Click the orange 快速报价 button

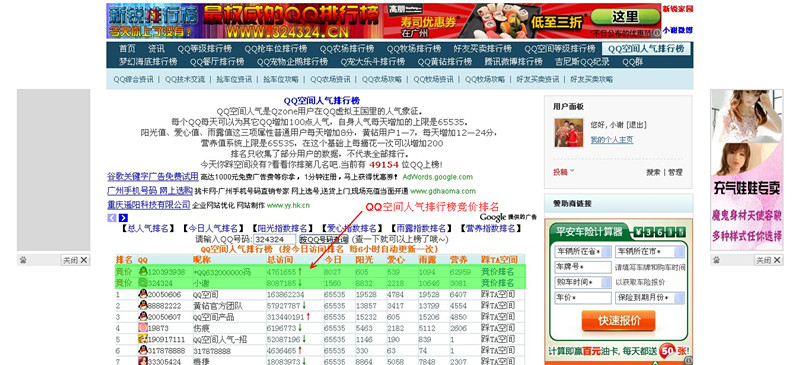coord(618,321)
